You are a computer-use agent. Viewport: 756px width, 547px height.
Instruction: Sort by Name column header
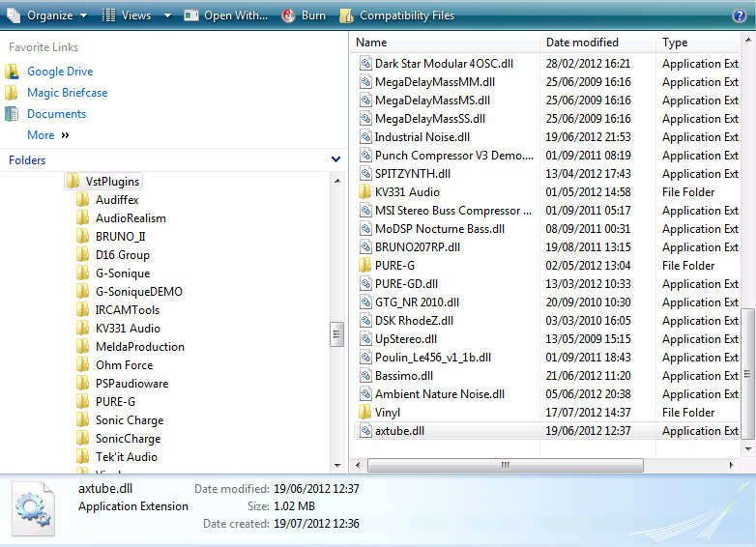point(446,43)
